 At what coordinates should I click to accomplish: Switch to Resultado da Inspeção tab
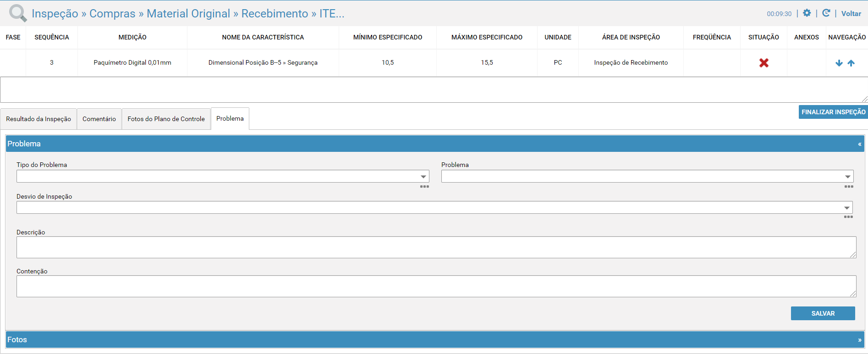coord(38,119)
